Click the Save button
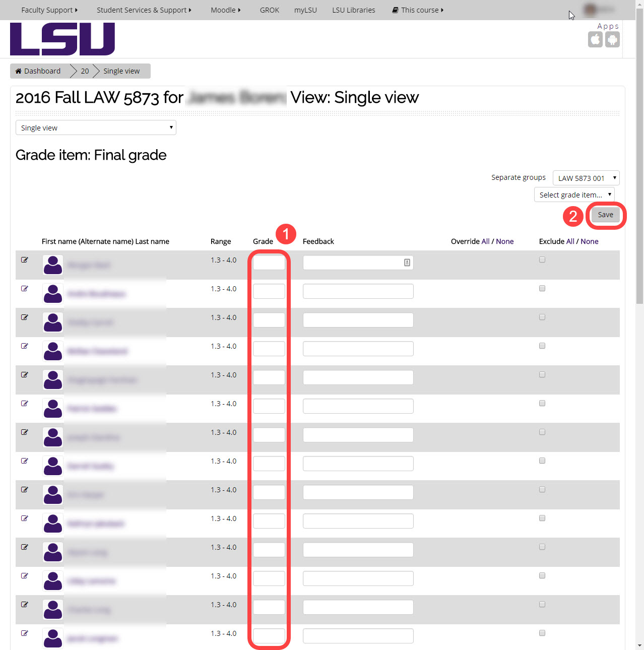The height and width of the screenshot is (650, 644). pyautogui.click(x=605, y=214)
